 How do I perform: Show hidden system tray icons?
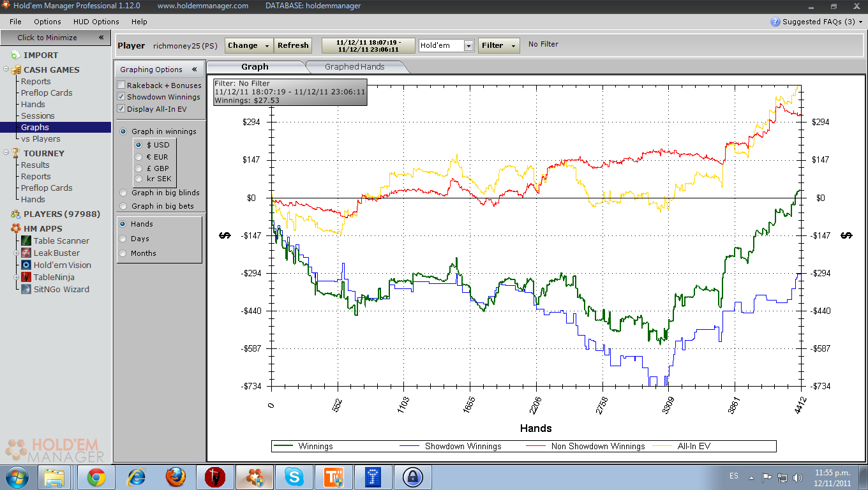[x=752, y=477]
